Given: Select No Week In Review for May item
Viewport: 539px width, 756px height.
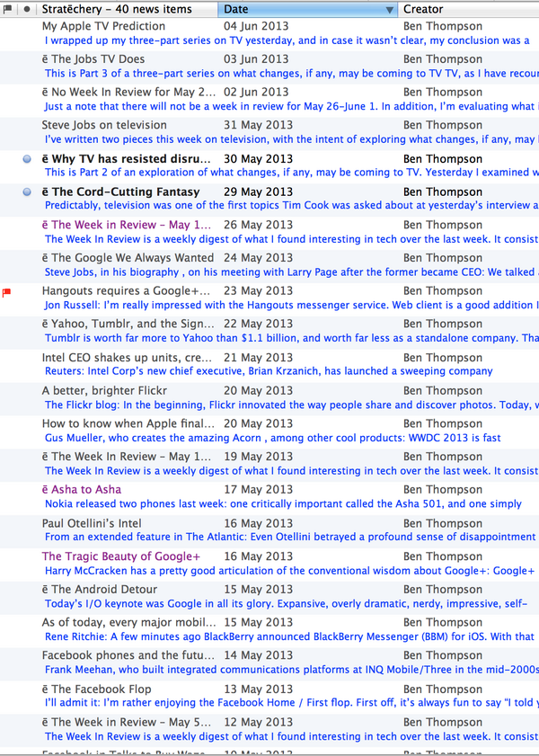Looking at the screenshot, I should click(x=128, y=92).
